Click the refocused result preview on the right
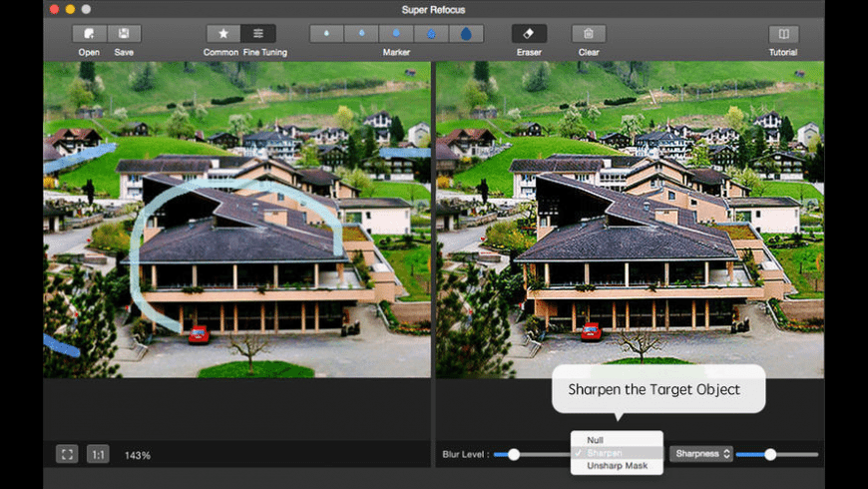Viewport: 868px width, 489px height. click(630, 220)
